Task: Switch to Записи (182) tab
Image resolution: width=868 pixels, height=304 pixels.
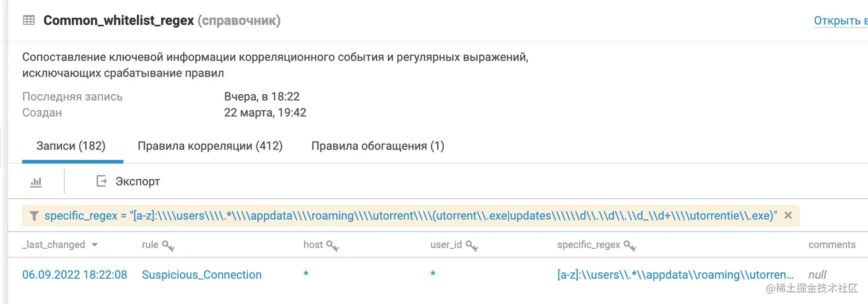Action: [x=71, y=146]
